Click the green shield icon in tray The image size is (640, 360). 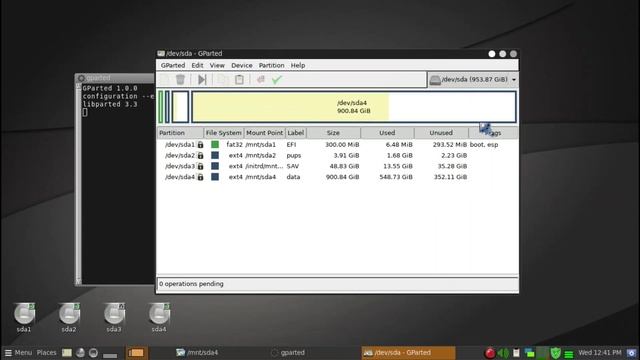pyautogui.click(x=556, y=353)
